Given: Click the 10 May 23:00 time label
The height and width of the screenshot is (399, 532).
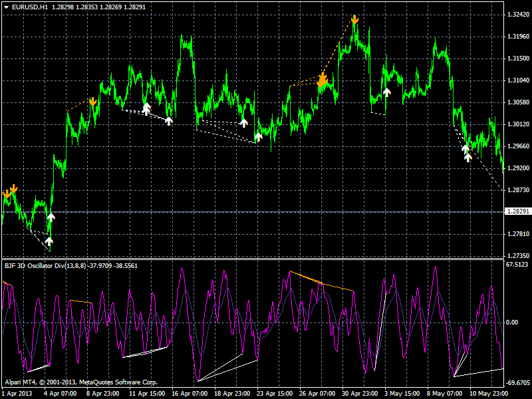Looking at the screenshot, I should click(489, 394).
